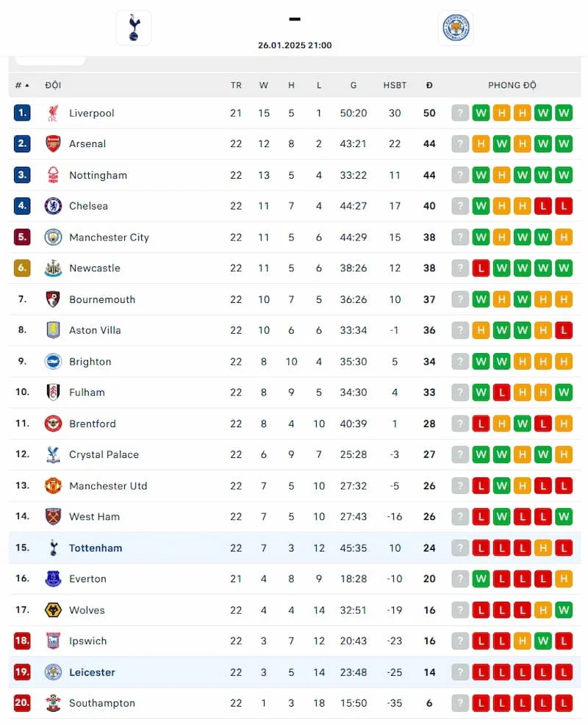Screen dimensions: 588x725
Task: Open the Tottenham team link
Action: pyautogui.click(x=96, y=548)
